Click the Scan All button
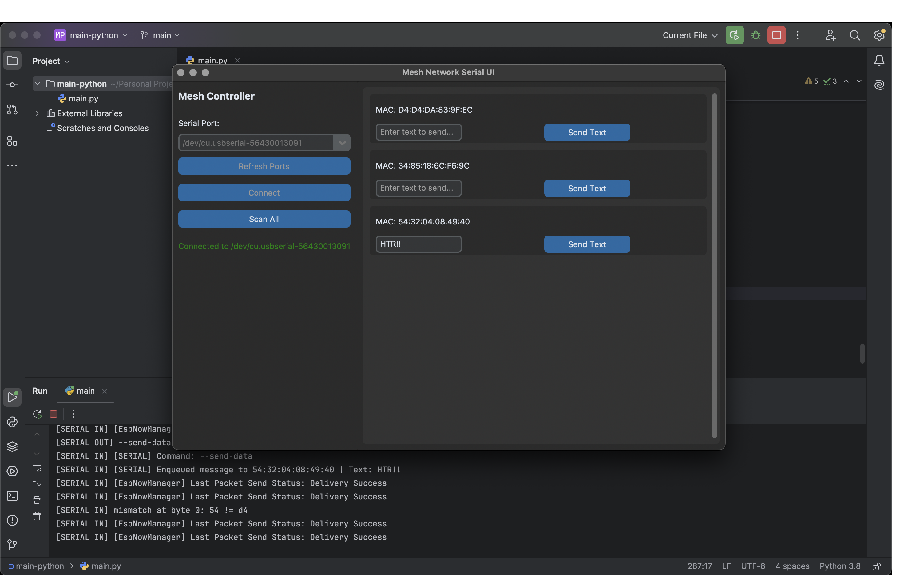The height and width of the screenshot is (588, 904). coord(264,219)
